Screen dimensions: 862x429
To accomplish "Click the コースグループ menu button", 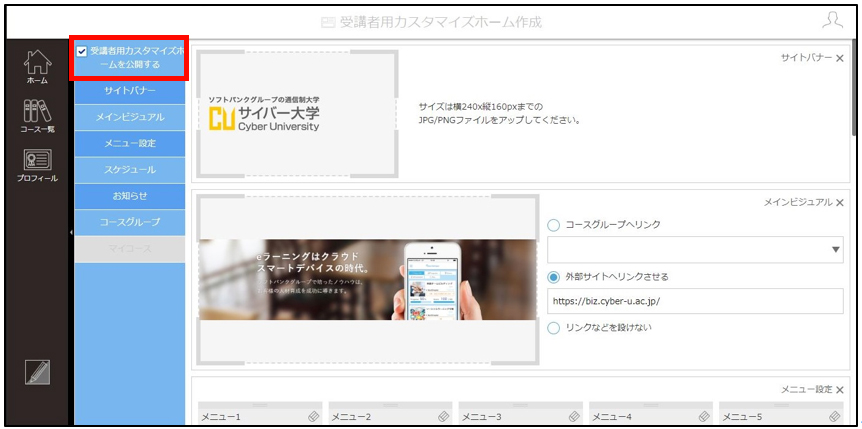I will pos(130,222).
